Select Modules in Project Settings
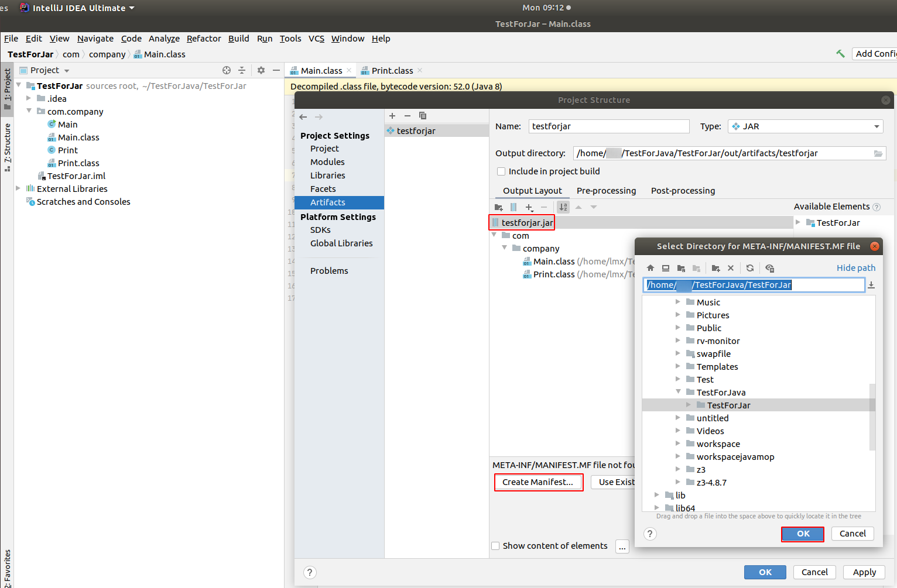This screenshot has height=588, width=897. click(327, 162)
